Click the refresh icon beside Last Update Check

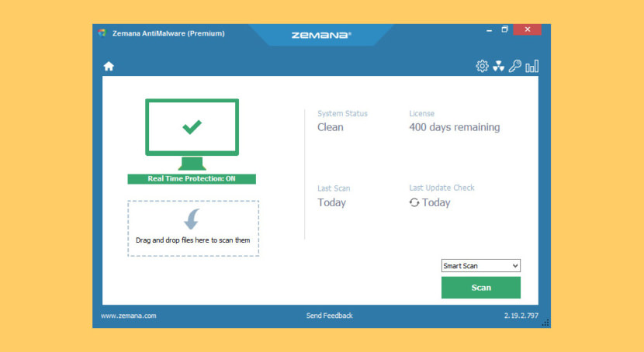[414, 202]
